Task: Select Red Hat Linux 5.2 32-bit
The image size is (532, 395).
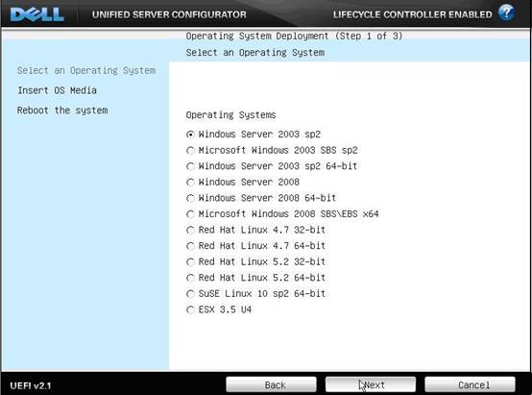Action: (190, 262)
